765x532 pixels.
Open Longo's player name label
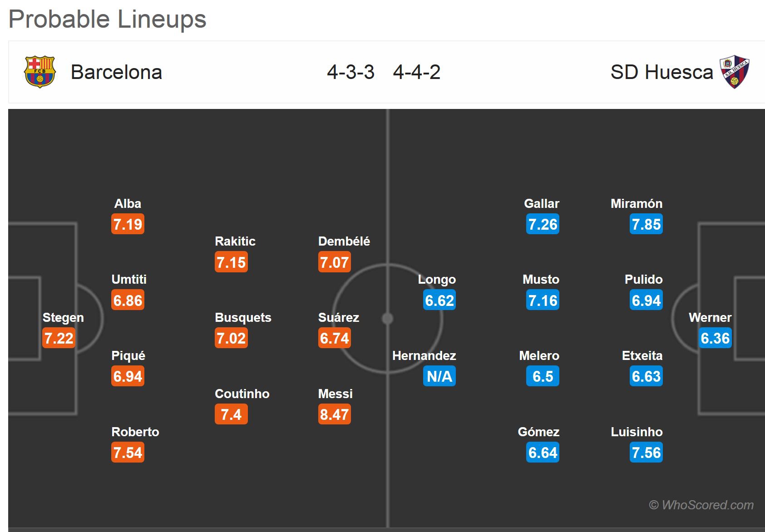tap(437, 279)
